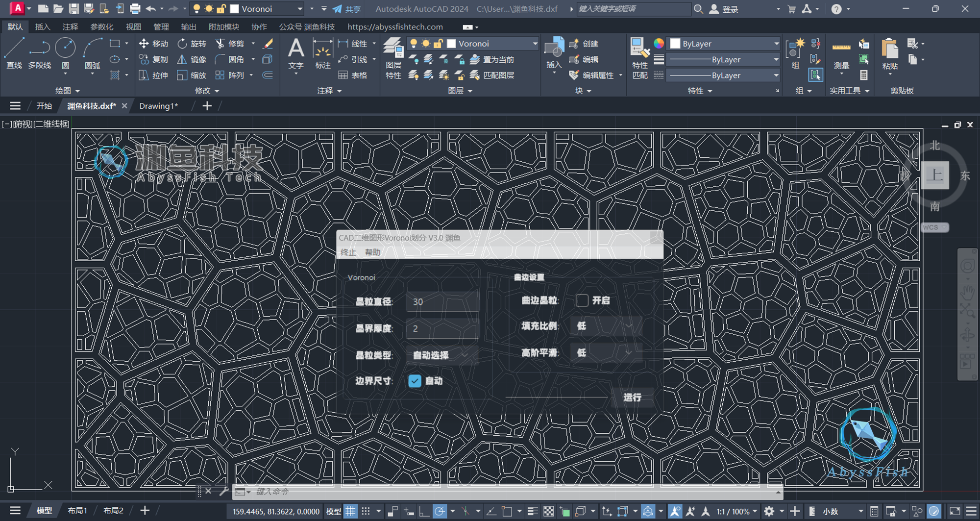
Task: Insert a Table (表格)
Action: click(353, 75)
